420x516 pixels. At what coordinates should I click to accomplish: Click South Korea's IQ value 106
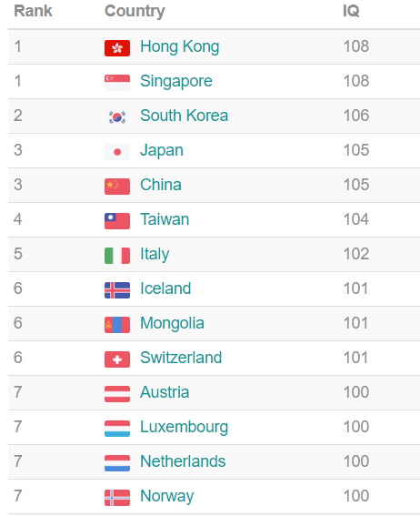coord(356,116)
